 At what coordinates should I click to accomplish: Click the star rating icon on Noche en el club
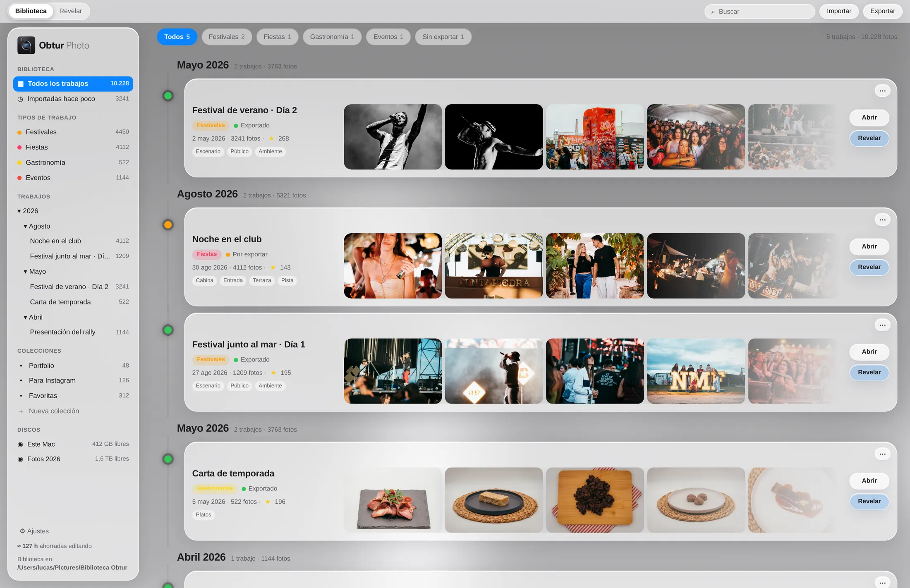coord(273,268)
